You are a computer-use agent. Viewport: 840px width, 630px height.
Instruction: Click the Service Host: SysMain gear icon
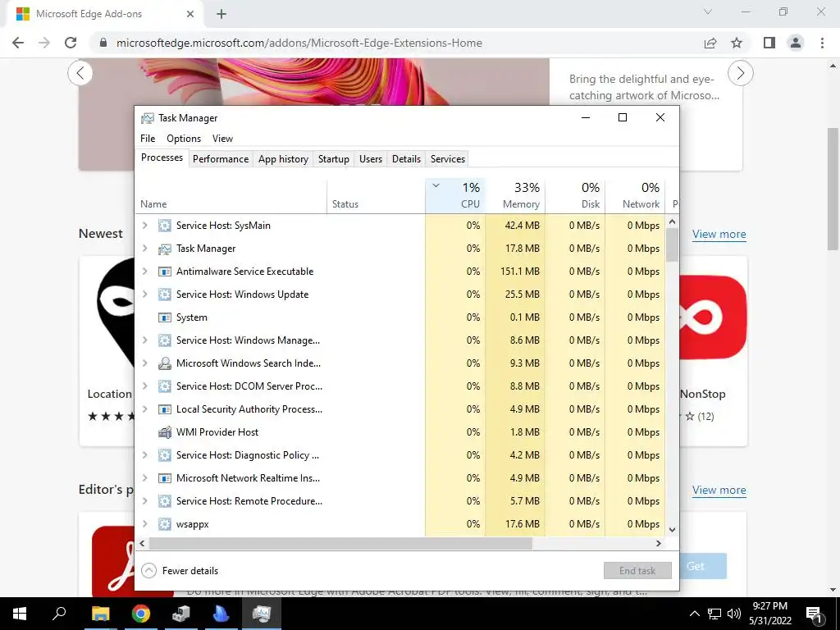tap(164, 226)
